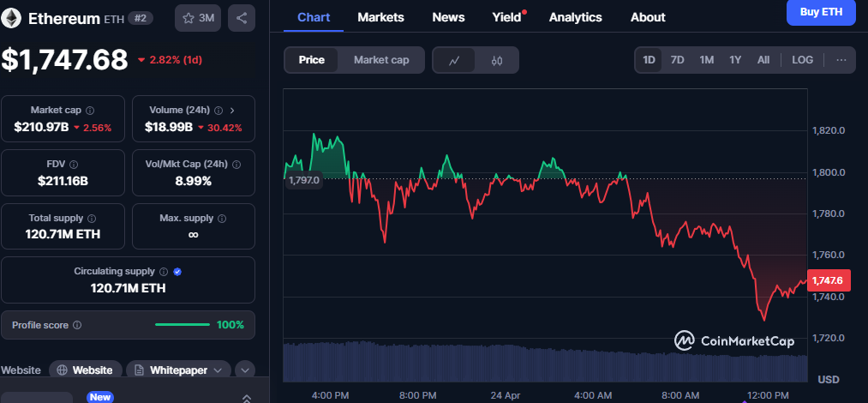Show the Total supply info icon

tap(92, 219)
